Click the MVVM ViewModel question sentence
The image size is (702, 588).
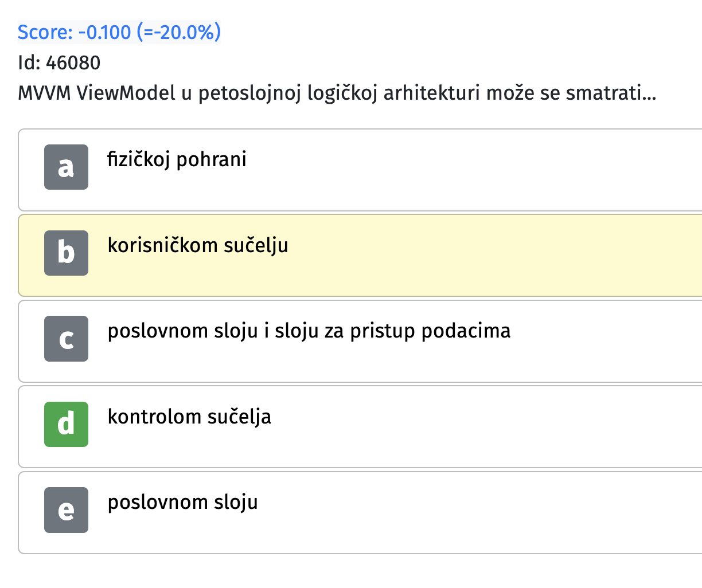click(337, 93)
